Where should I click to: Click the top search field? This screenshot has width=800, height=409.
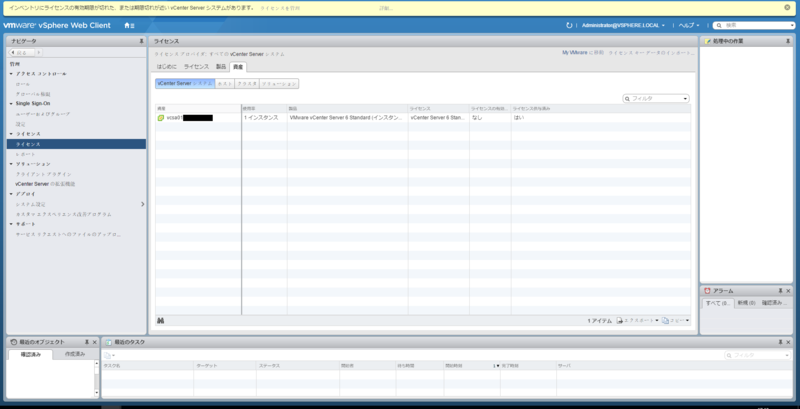(754, 25)
